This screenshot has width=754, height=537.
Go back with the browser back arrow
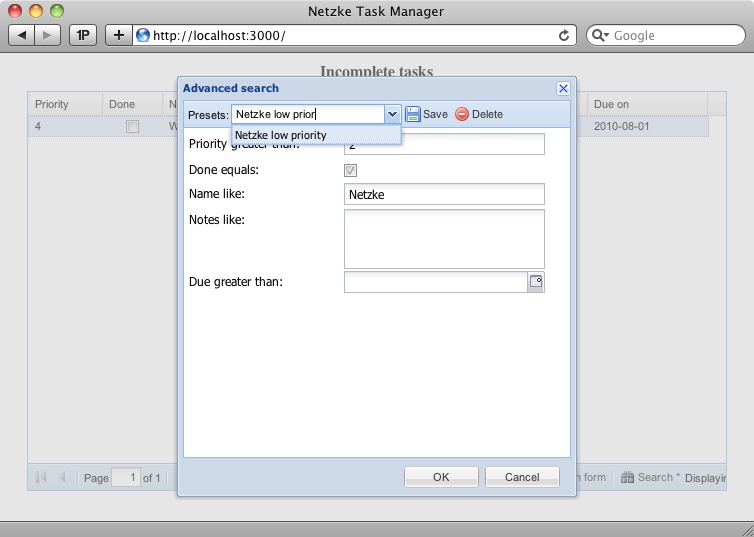22,35
